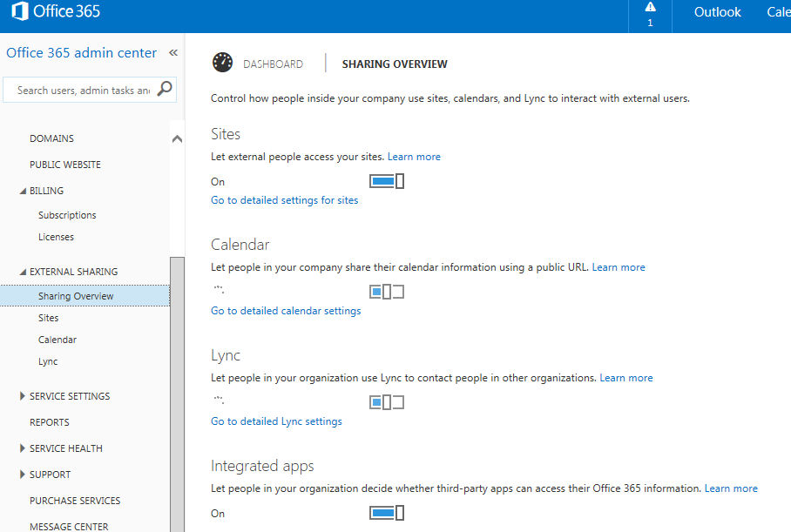Screen dimensions: 791x532
Task: Open Lync under External Sharing
Action: 48,361
